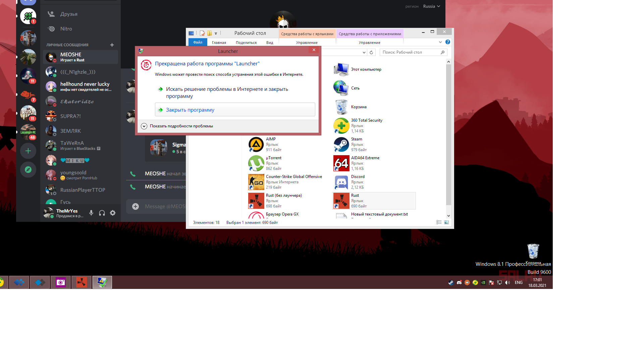The height and width of the screenshot is (362, 644).
Task: Open the Вид ribbon tab
Action: pos(270,43)
